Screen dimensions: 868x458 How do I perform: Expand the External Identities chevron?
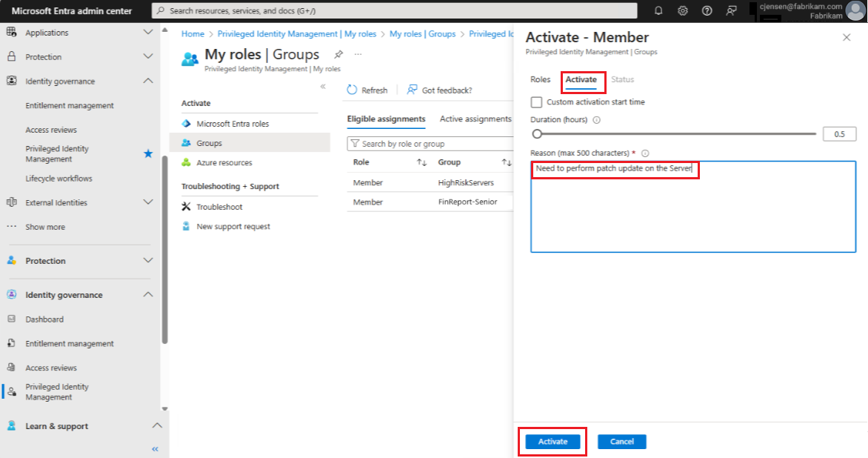tap(148, 202)
